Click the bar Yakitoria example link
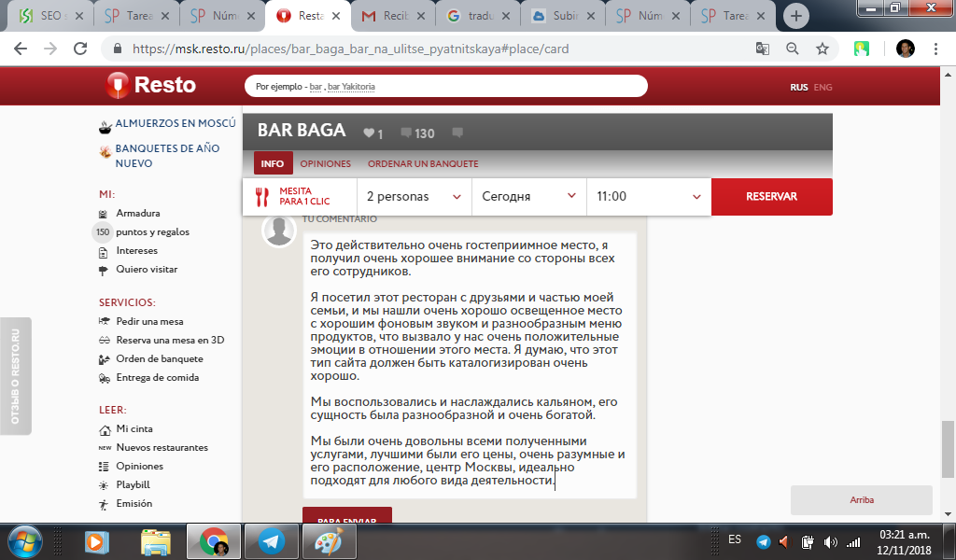Viewport: 956px width, 560px height. [351, 87]
